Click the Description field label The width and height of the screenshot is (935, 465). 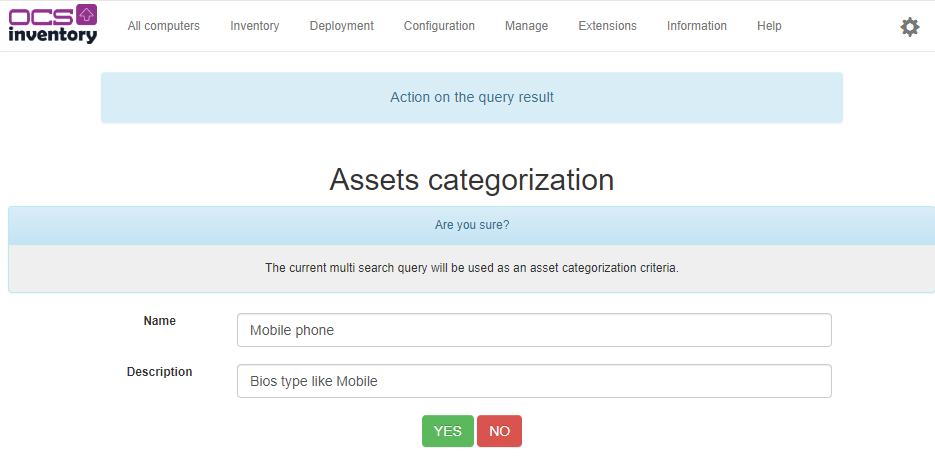pyautogui.click(x=159, y=371)
